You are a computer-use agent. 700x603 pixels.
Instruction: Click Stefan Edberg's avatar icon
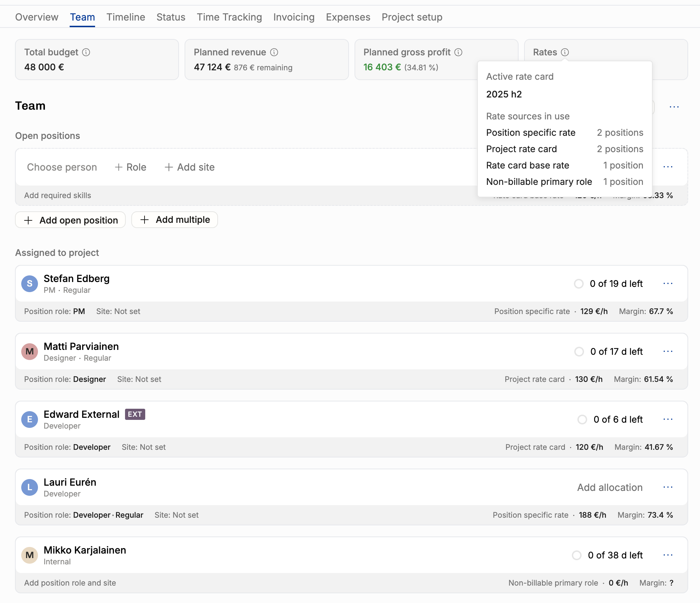point(30,284)
